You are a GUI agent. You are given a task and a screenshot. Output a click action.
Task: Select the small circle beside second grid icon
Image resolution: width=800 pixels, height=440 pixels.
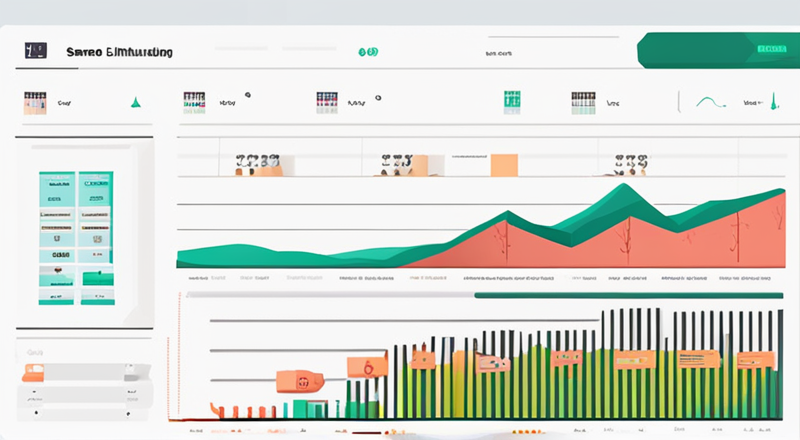pos(248,95)
